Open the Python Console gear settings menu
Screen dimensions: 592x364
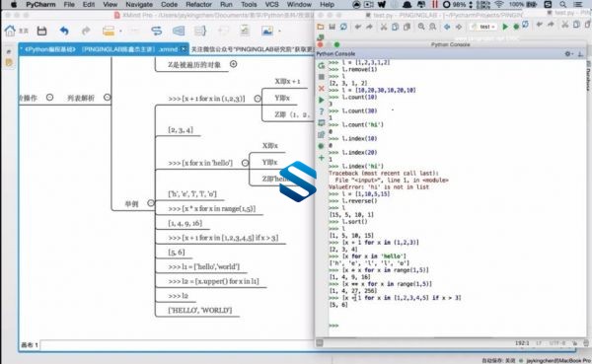568,53
